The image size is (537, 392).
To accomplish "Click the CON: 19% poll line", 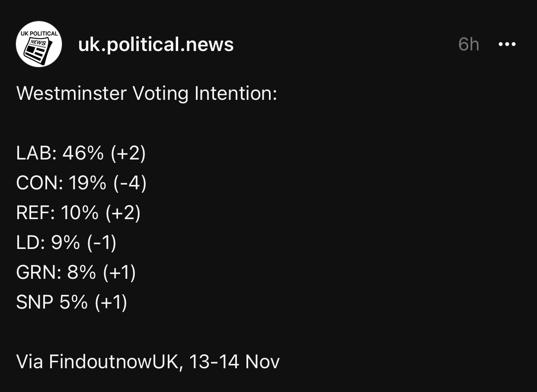I will (x=81, y=183).
